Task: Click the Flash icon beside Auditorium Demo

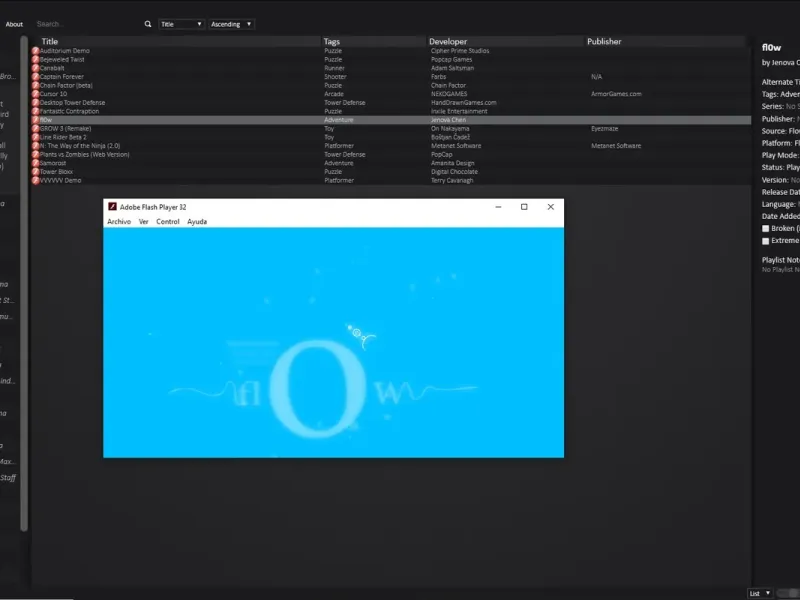Action: point(35,51)
